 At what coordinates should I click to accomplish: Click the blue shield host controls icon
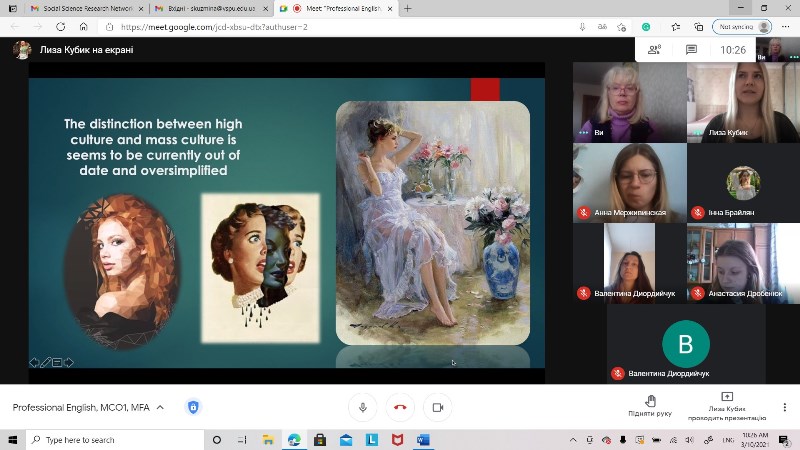click(x=193, y=407)
